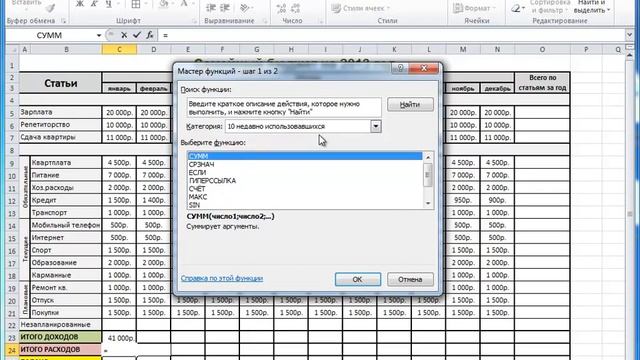Click function list scroll up arrow

pyautogui.click(x=428, y=157)
